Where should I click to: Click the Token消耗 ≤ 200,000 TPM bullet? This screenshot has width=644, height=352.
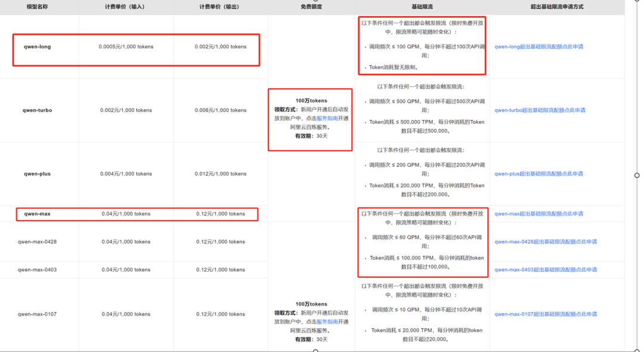click(427, 190)
